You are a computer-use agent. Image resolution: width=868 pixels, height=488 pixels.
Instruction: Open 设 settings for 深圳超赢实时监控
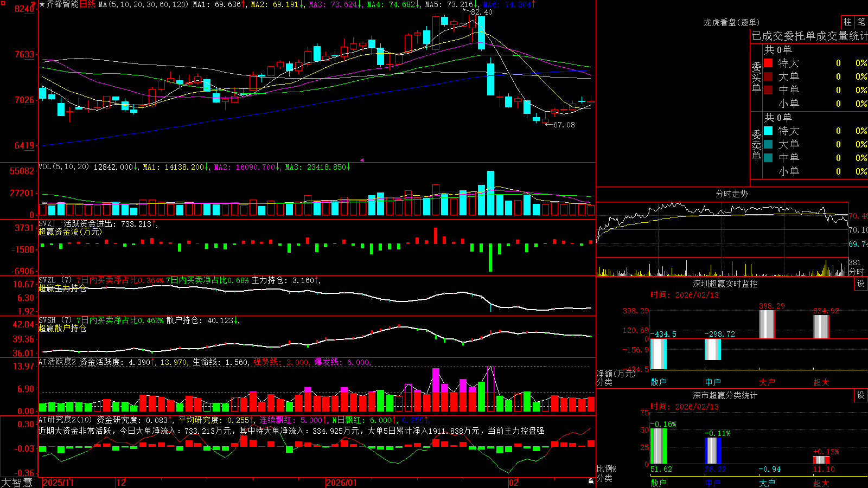point(861,284)
